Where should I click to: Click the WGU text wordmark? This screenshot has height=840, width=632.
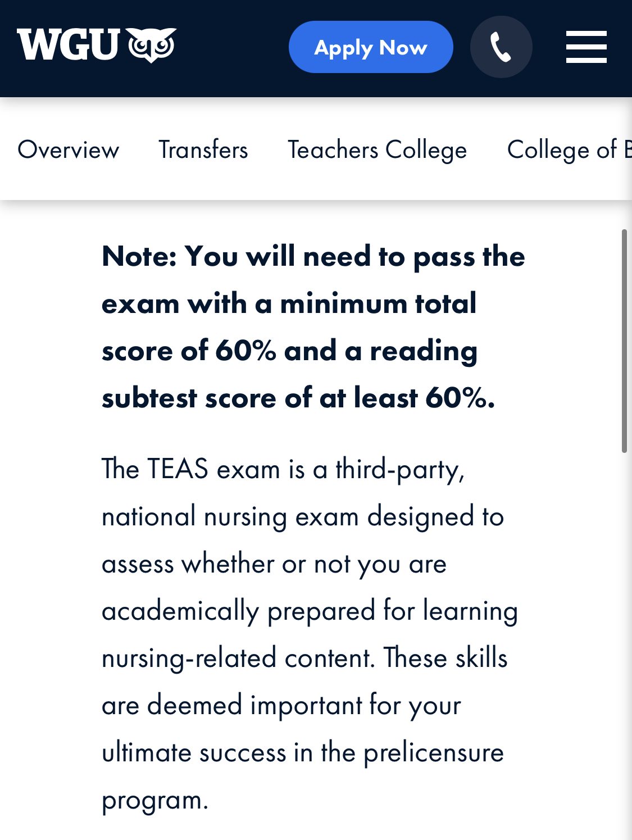click(69, 45)
